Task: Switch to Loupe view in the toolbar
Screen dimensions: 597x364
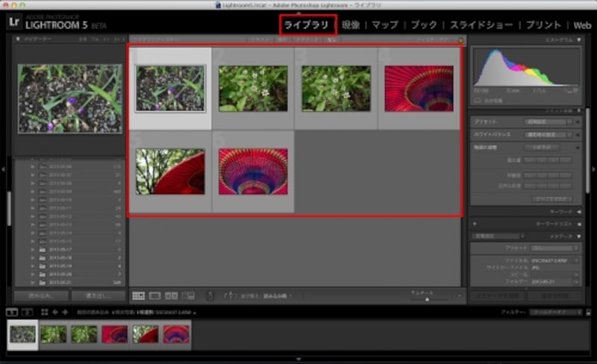Action: pos(154,296)
